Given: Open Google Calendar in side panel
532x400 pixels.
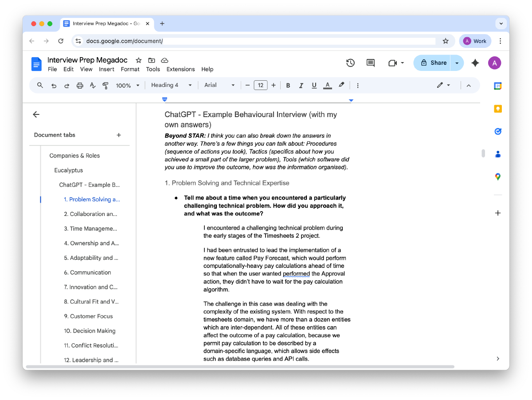Looking at the screenshot, I should (x=498, y=86).
